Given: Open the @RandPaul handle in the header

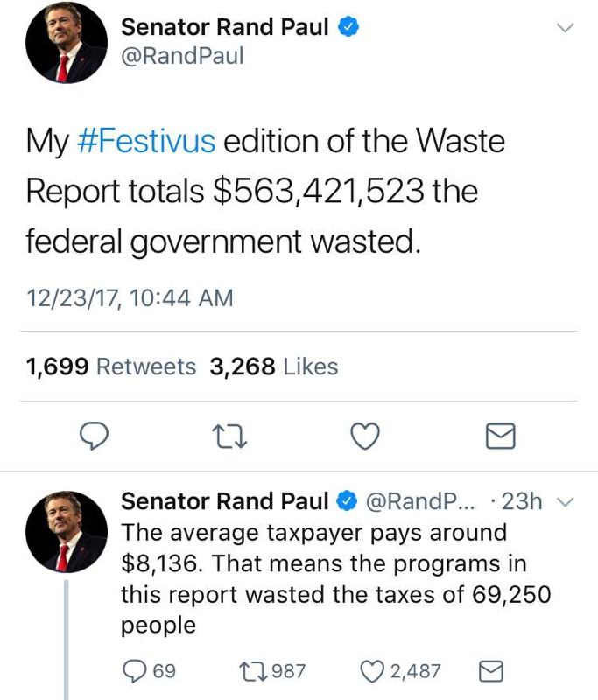Looking at the screenshot, I should point(182,56).
